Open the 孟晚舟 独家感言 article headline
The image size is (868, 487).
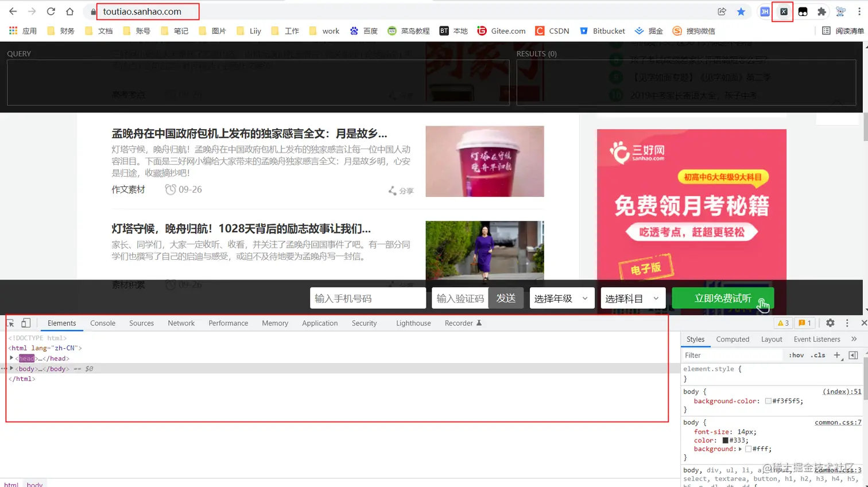tap(249, 134)
